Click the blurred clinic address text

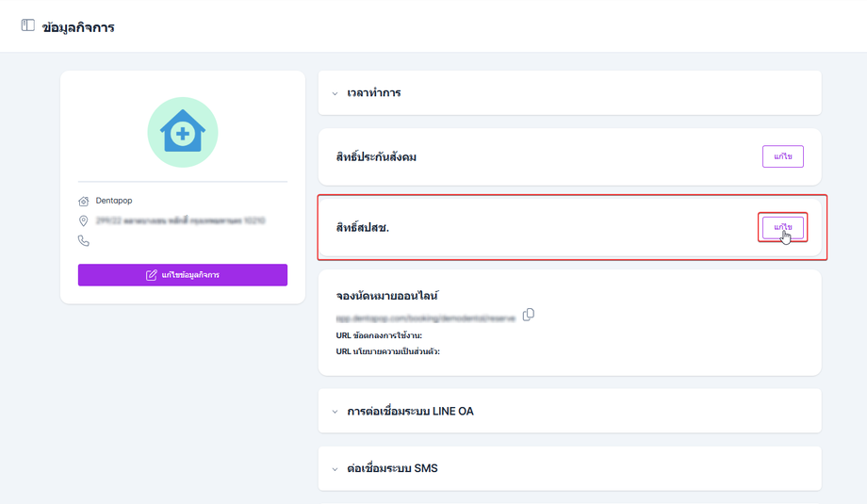180,220
